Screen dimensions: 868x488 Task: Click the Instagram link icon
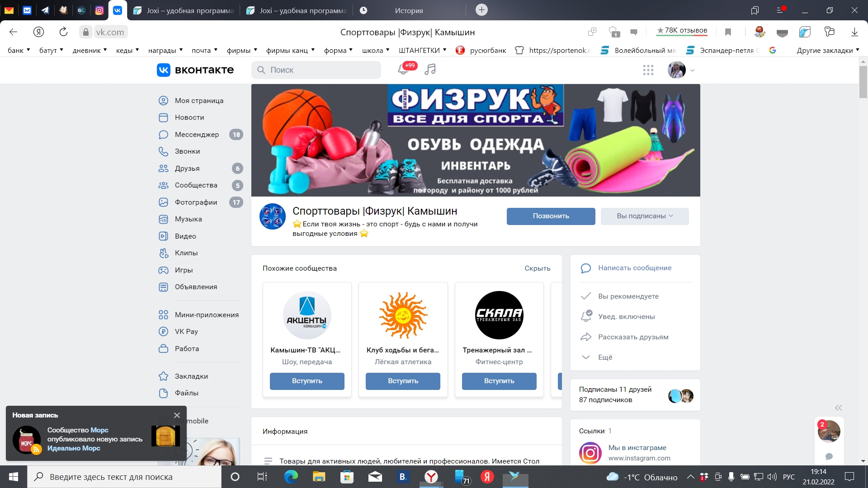pyautogui.click(x=590, y=453)
